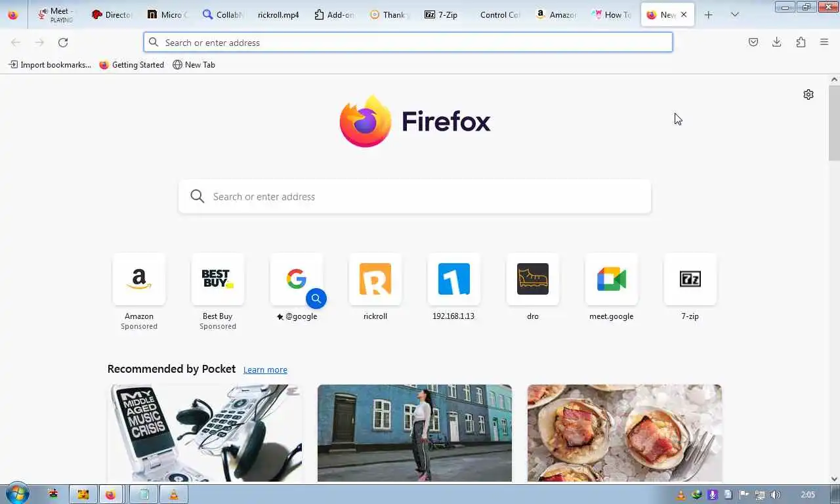Click magnifier icon in address bar
The width and height of the screenshot is (840, 504).
[x=154, y=42]
